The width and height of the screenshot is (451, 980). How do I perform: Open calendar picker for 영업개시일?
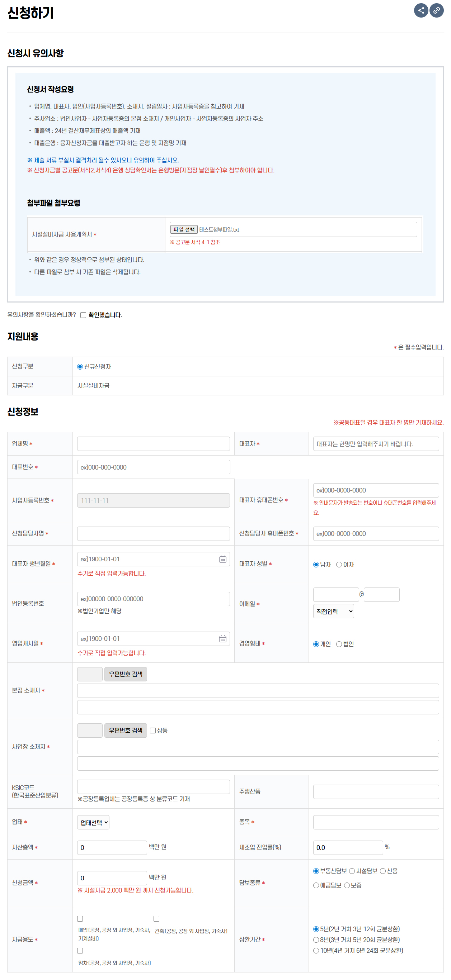223,638
